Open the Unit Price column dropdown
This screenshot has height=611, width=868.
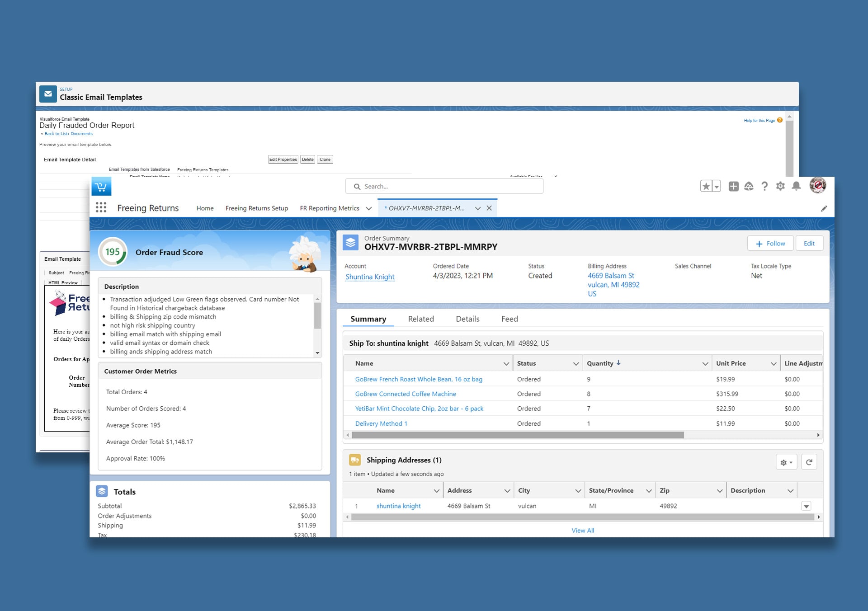pyautogui.click(x=773, y=363)
